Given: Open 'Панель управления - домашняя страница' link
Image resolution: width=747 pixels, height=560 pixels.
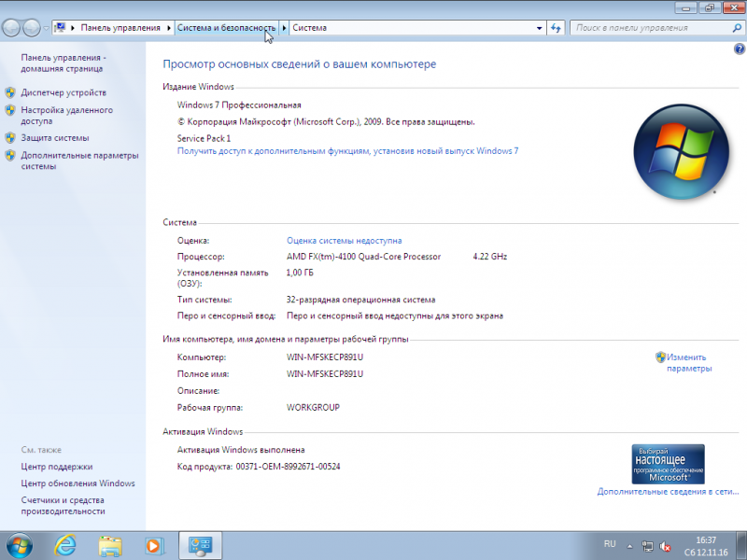Looking at the screenshot, I should [x=63, y=63].
